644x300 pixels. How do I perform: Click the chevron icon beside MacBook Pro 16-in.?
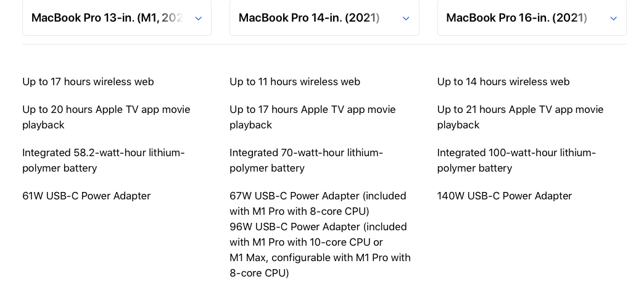pyautogui.click(x=613, y=19)
